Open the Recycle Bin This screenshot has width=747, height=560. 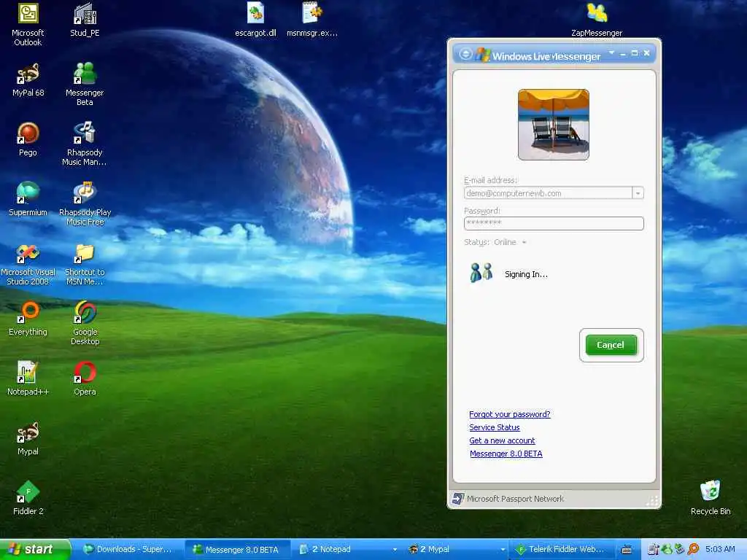(711, 498)
